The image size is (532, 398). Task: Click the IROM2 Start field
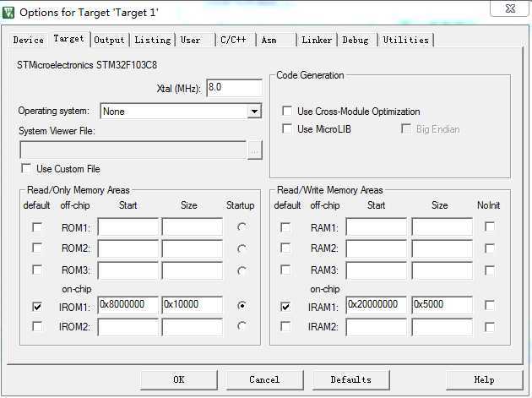click(128, 327)
